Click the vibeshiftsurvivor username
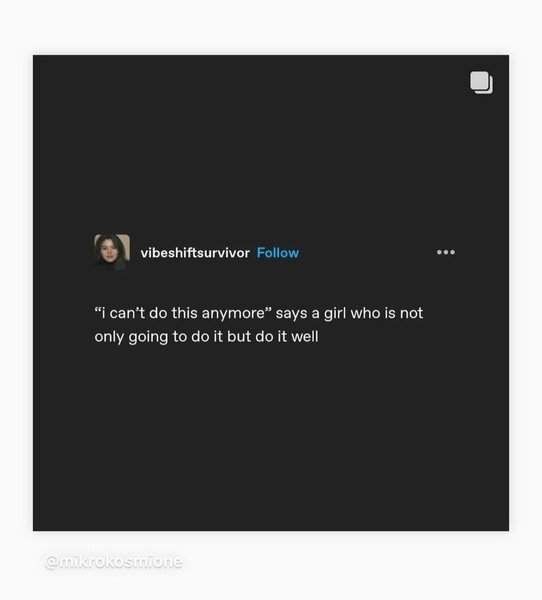Image resolution: width=542 pixels, height=600 pixels. [x=195, y=253]
